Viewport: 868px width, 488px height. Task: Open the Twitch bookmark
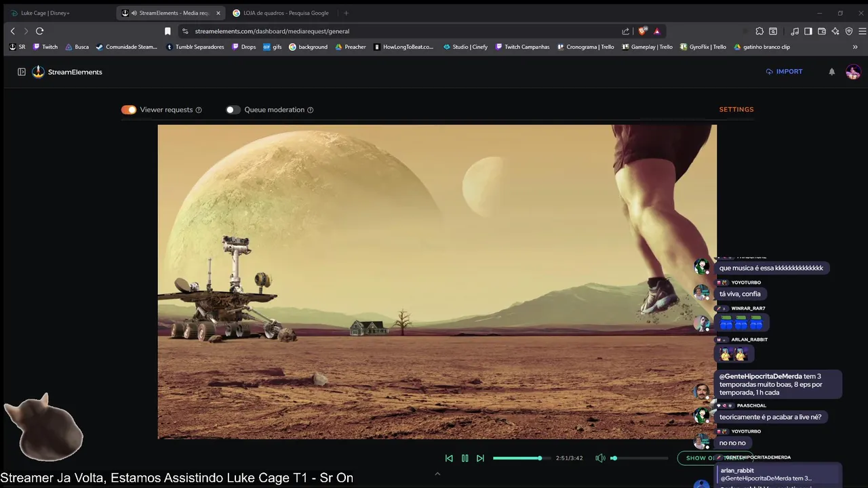(x=45, y=47)
